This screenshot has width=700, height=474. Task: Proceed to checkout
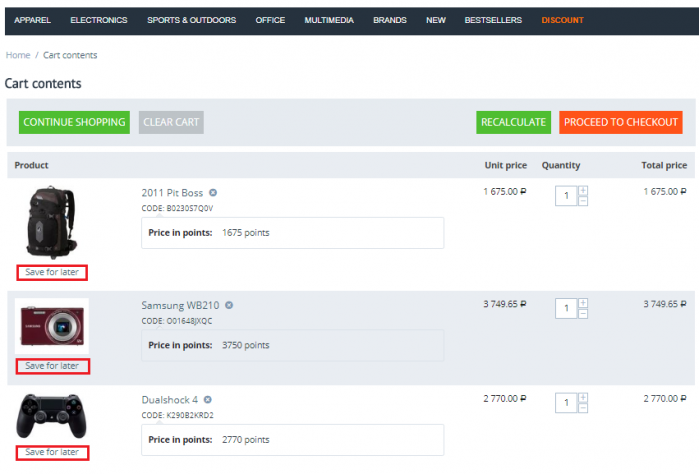[621, 122]
